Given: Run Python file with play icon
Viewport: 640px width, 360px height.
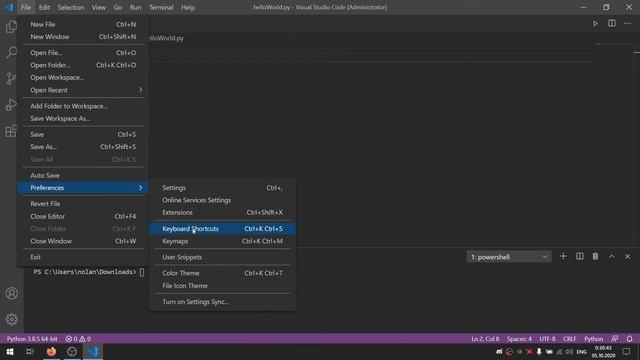Looking at the screenshot, I should (x=595, y=24).
